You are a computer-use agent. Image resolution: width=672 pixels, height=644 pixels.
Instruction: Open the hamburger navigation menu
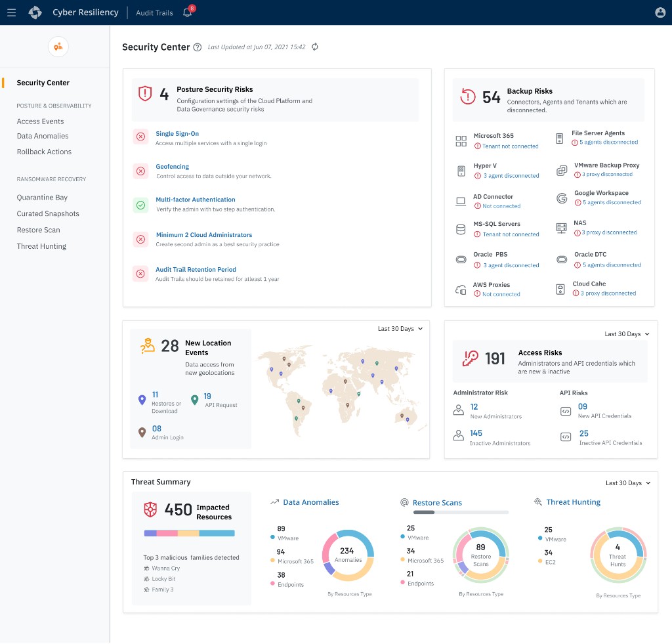(x=12, y=12)
